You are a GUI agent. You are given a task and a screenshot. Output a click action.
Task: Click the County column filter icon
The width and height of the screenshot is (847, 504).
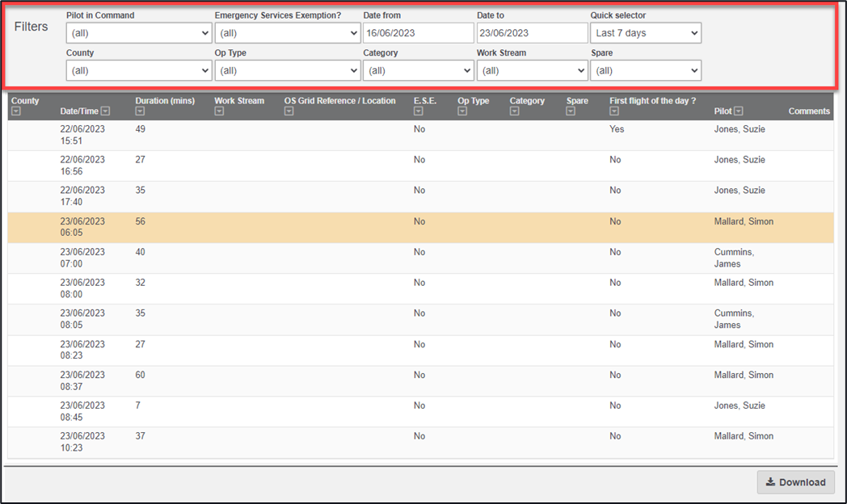(x=16, y=111)
